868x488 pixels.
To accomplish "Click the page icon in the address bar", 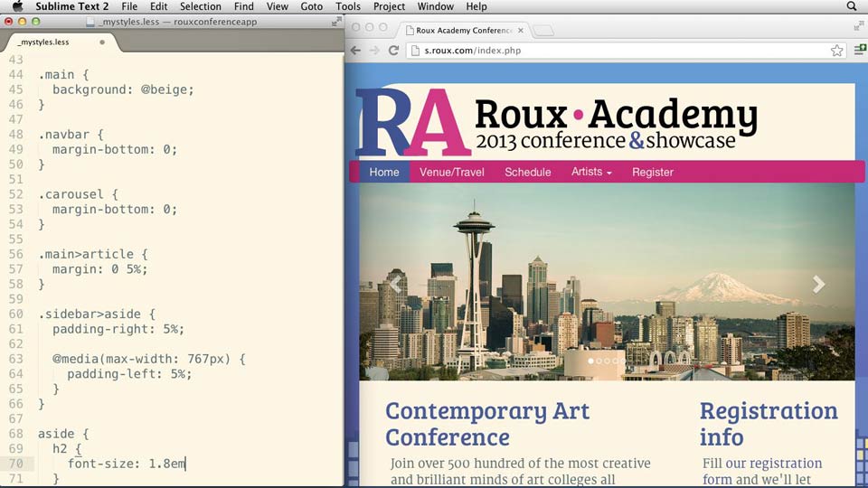I will (415, 51).
